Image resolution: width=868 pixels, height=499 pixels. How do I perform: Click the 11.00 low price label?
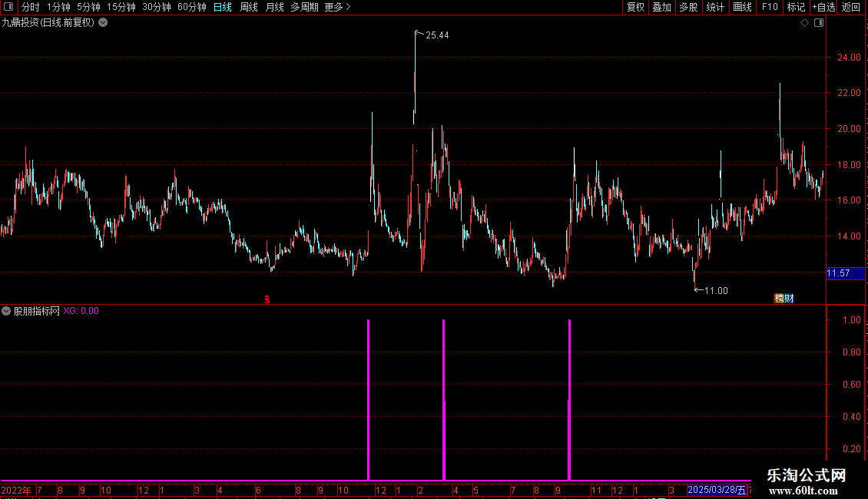716,291
